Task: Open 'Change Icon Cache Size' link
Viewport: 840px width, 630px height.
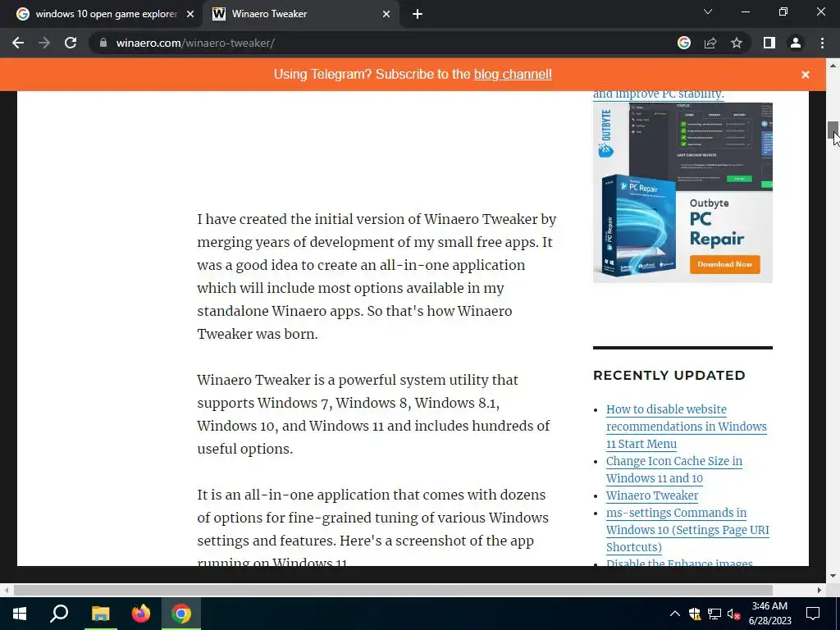Action: point(674,469)
